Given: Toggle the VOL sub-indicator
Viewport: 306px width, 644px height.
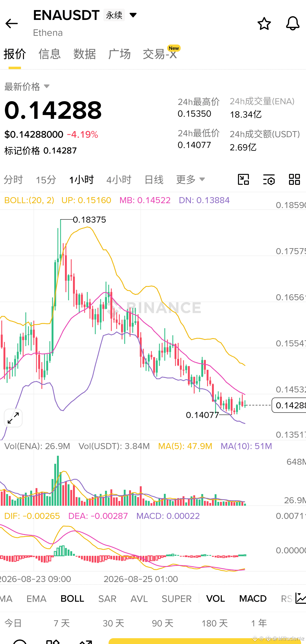Looking at the screenshot, I should [x=216, y=599].
